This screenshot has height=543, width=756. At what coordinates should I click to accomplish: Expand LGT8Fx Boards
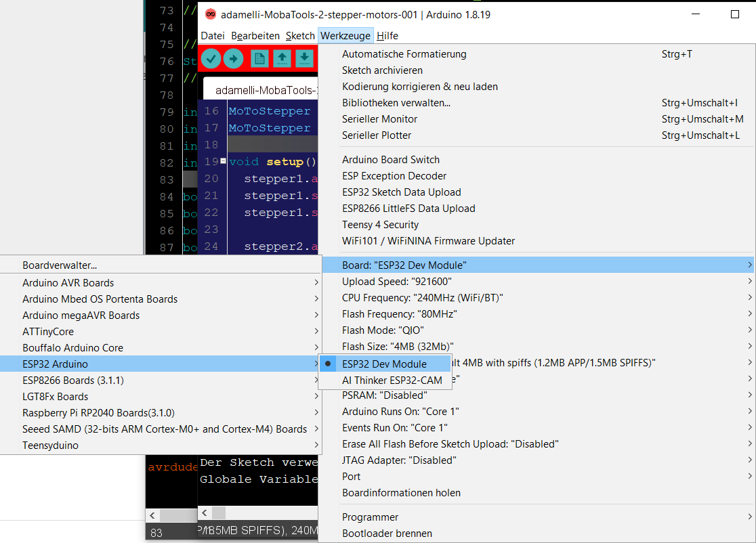pos(161,397)
